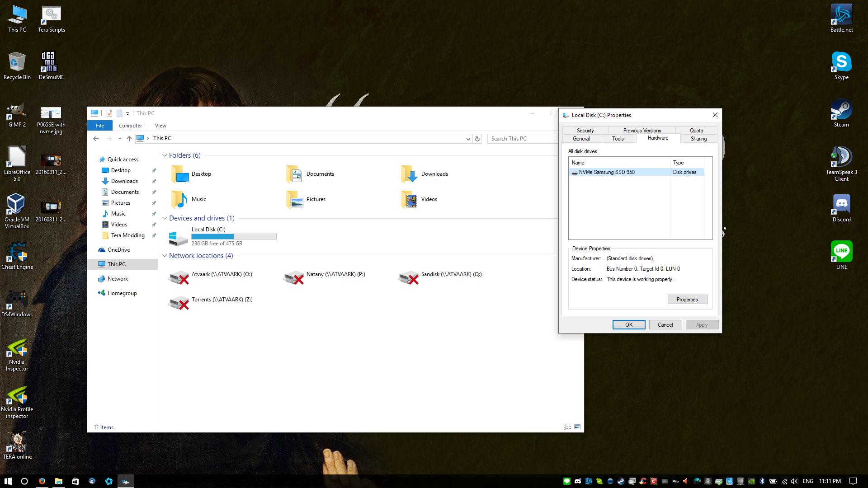Select the P065SE with nvme.jpg file

[51, 121]
